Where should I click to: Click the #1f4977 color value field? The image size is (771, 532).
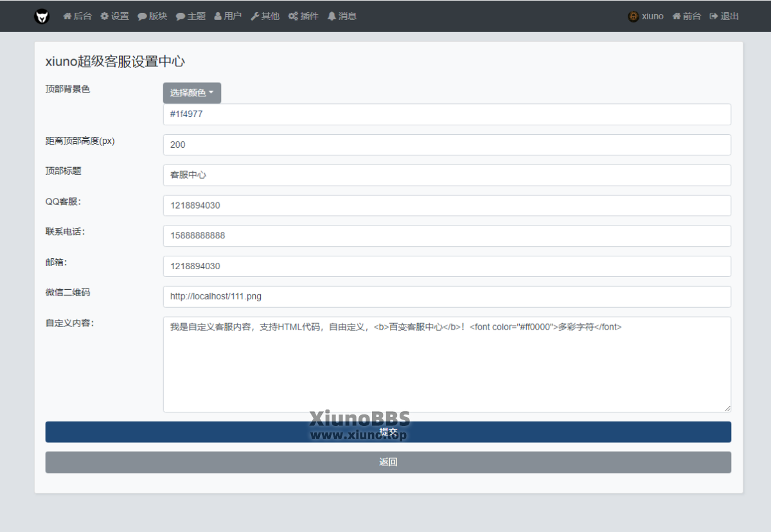tap(447, 114)
